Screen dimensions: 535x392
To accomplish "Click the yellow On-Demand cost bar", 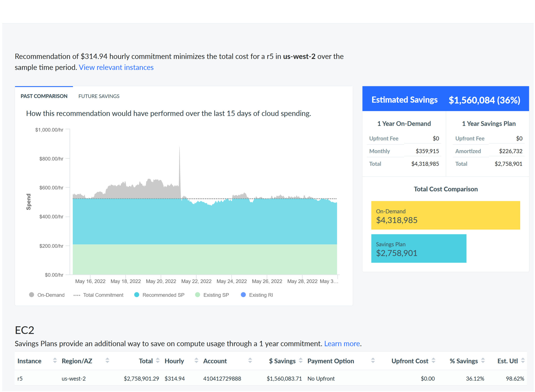I will click(445, 215).
